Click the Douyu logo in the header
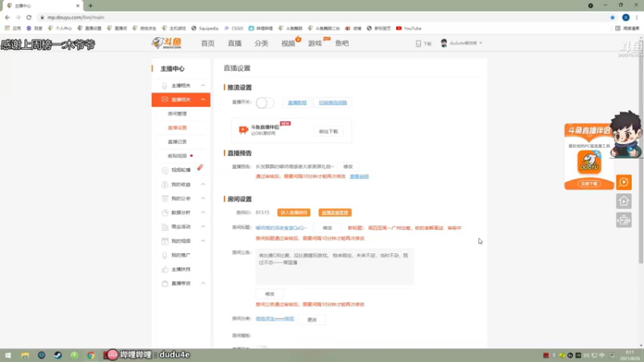644x362 pixels. point(167,43)
